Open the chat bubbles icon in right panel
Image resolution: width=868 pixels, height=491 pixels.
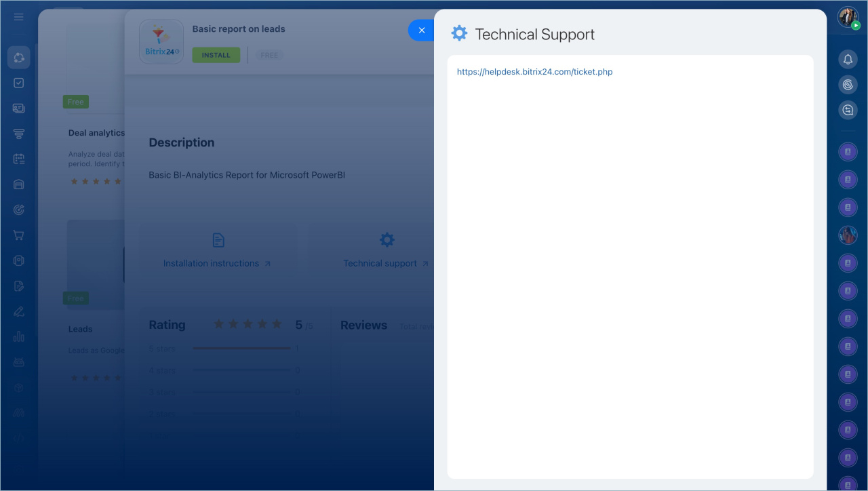click(x=848, y=110)
